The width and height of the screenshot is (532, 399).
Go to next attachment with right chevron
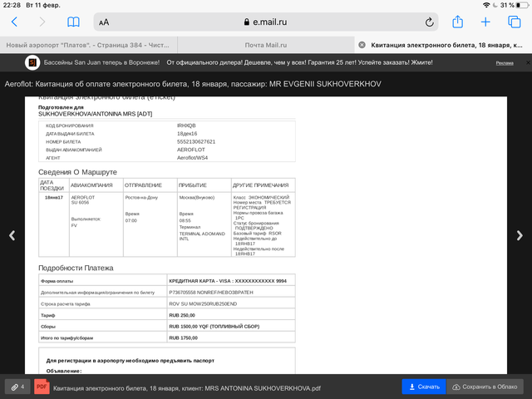point(520,235)
